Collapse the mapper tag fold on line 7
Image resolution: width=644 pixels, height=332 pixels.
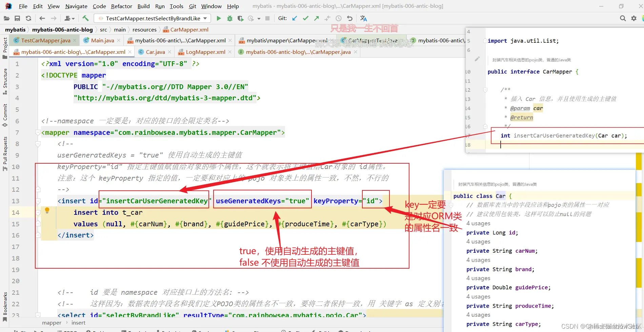[x=38, y=132]
